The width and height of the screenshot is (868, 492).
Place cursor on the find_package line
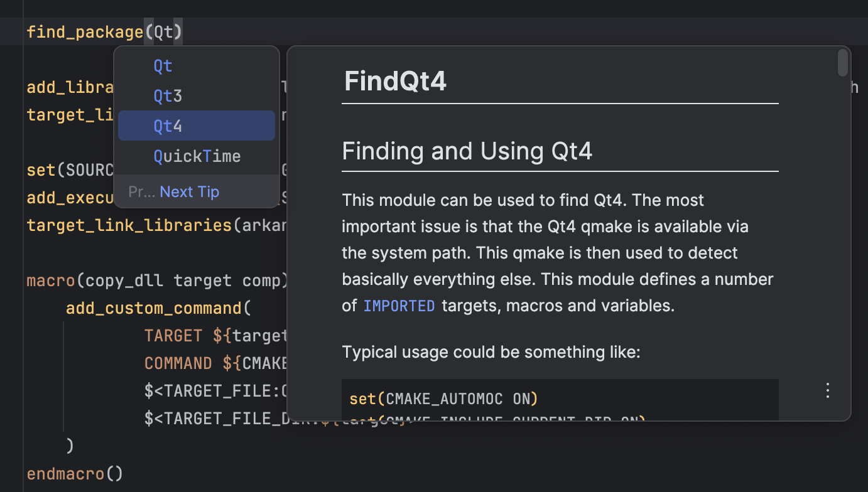[85, 31]
